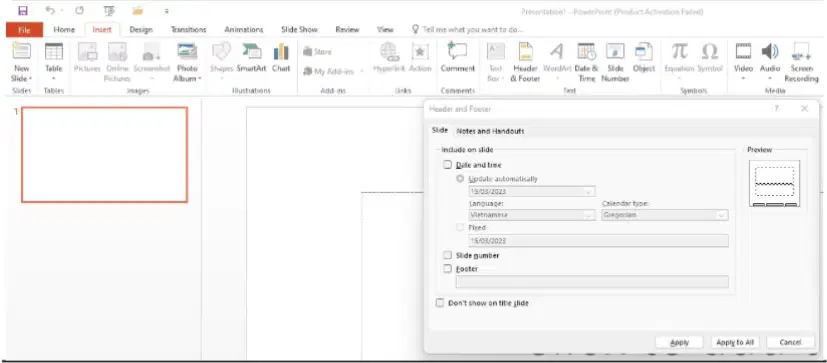The width and height of the screenshot is (827, 363).
Task: Switch to the View tab
Action: 385,30
